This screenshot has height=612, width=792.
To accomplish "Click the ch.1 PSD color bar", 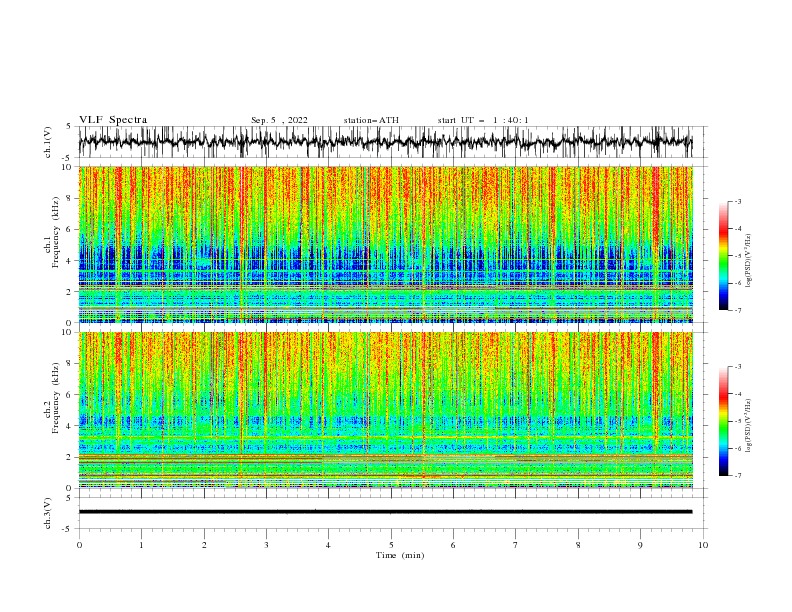I will click(x=723, y=256).
